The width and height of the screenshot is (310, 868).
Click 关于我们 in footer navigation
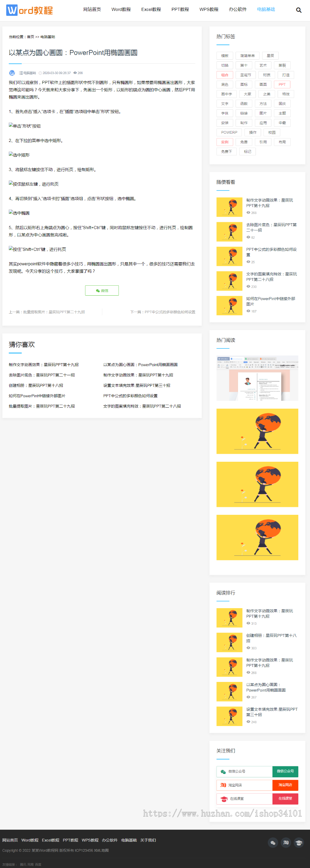pos(148,840)
